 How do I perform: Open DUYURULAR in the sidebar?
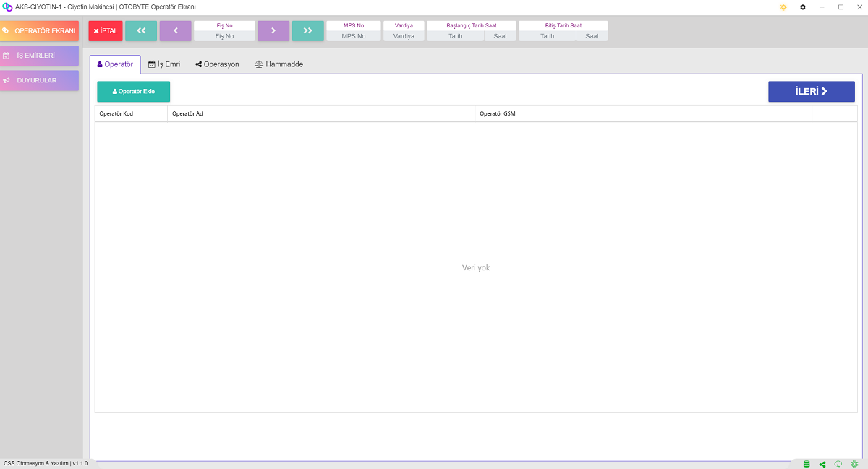click(x=40, y=80)
